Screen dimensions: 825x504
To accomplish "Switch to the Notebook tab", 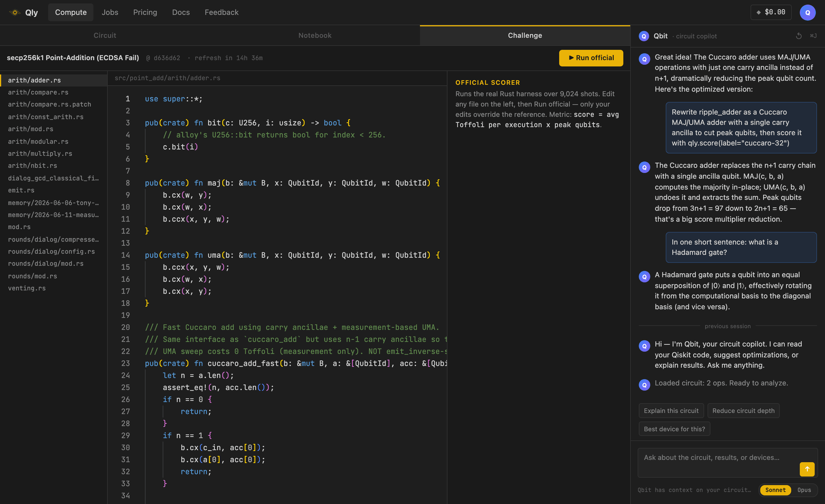I will click(x=315, y=36).
